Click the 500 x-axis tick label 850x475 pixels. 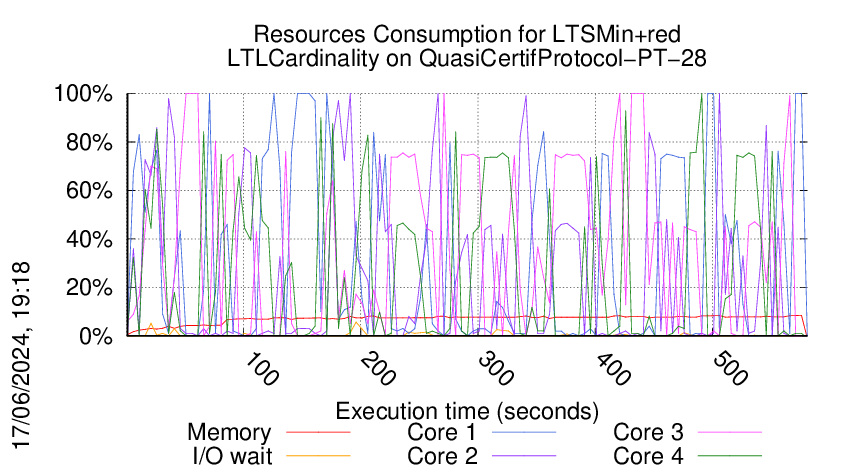(x=731, y=369)
